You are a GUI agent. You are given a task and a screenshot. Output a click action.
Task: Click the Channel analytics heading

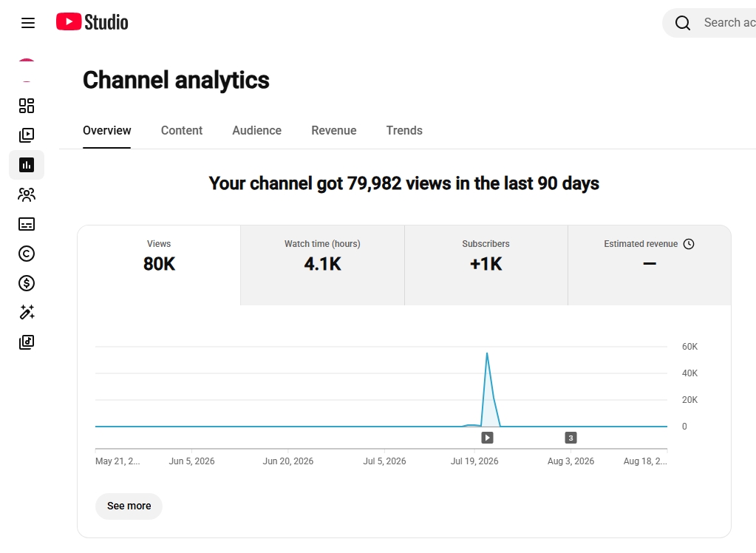tap(176, 80)
